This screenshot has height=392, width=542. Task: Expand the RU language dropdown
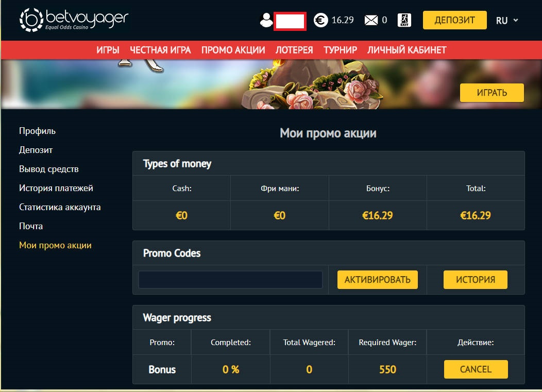[507, 21]
